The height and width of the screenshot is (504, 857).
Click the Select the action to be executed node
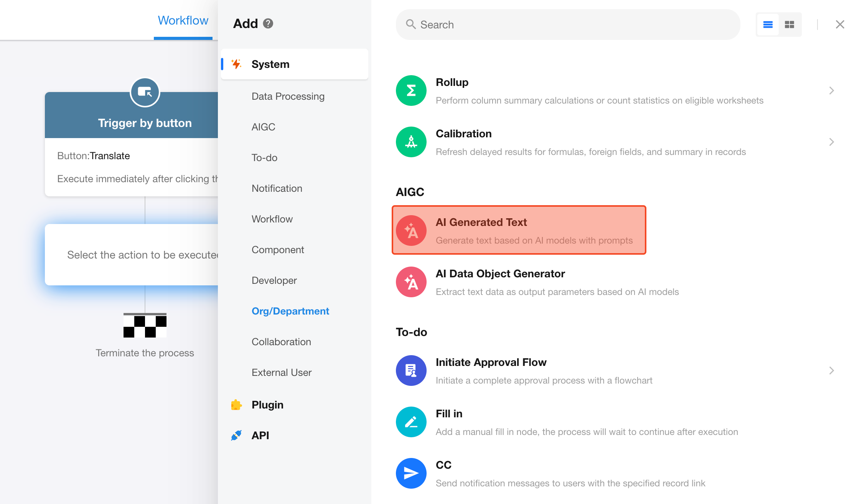pyautogui.click(x=131, y=255)
